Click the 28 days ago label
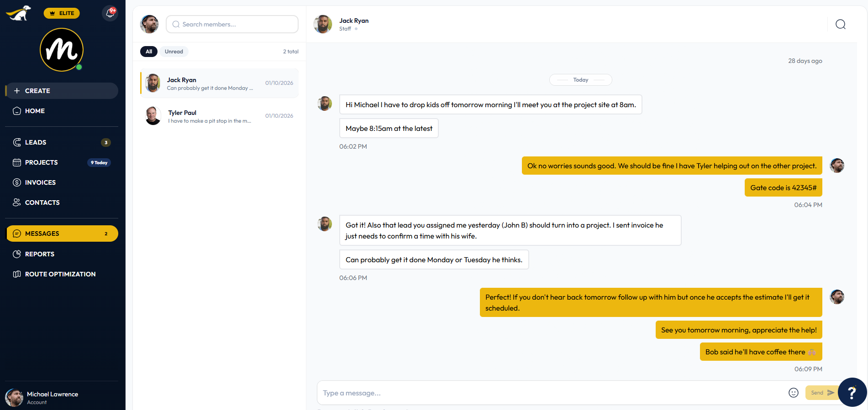This screenshot has height=410, width=868. tap(805, 61)
